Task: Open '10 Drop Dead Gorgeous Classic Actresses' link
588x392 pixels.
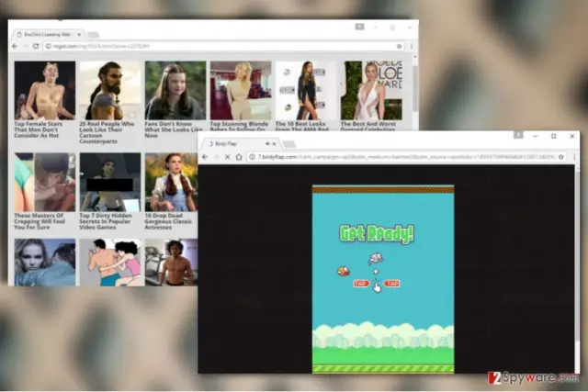Action: click(x=168, y=221)
